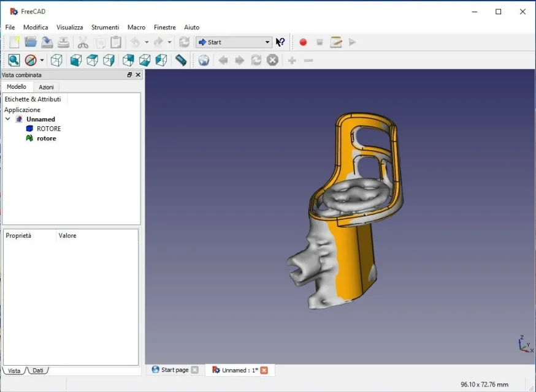Screen dimensions: 536x392
Task: Undock the Vista combinata panel
Action: coord(129,75)
